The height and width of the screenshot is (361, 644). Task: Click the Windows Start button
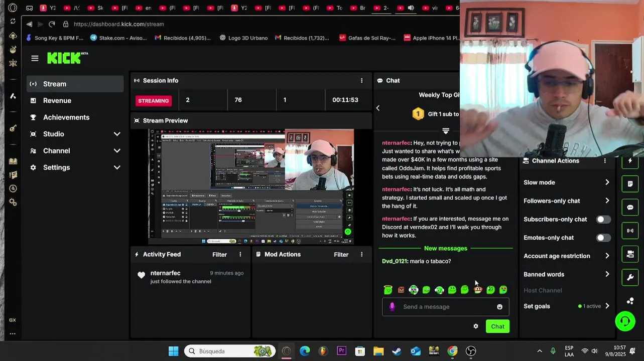point(173,351)
